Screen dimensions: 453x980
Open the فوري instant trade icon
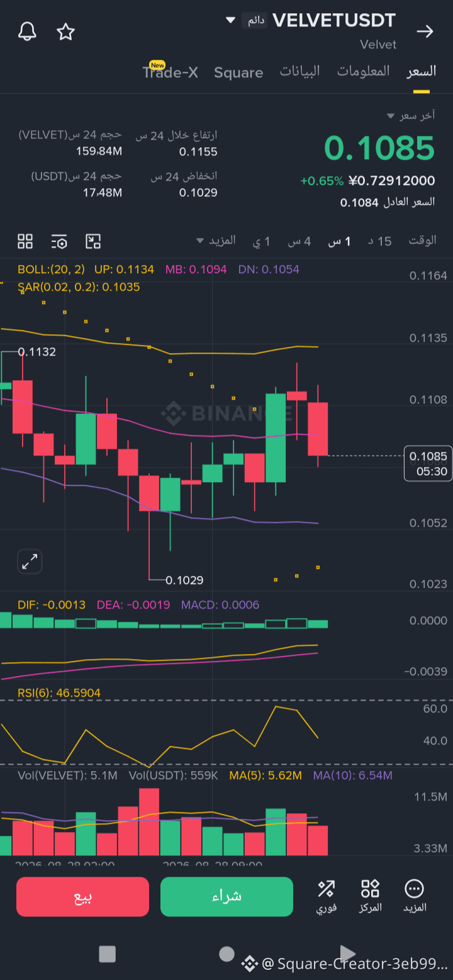326,896
